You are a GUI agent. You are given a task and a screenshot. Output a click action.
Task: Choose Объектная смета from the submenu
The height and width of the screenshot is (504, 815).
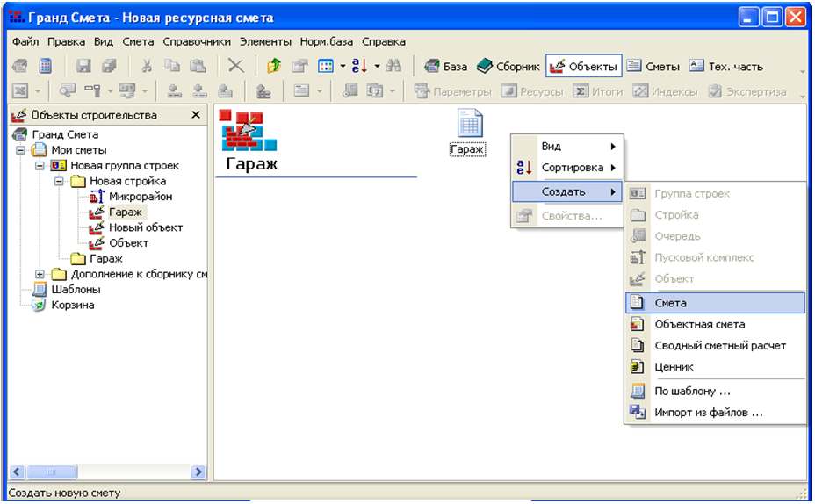715,324
